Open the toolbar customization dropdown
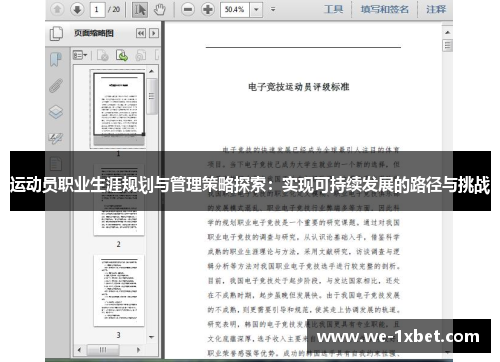Screen dimensions: 500x362 pos(273,9)
